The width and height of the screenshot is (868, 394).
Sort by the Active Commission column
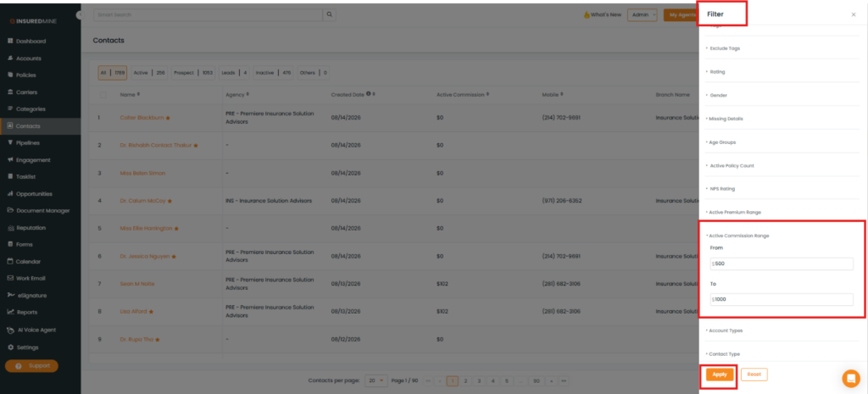[x=487, y=95]
